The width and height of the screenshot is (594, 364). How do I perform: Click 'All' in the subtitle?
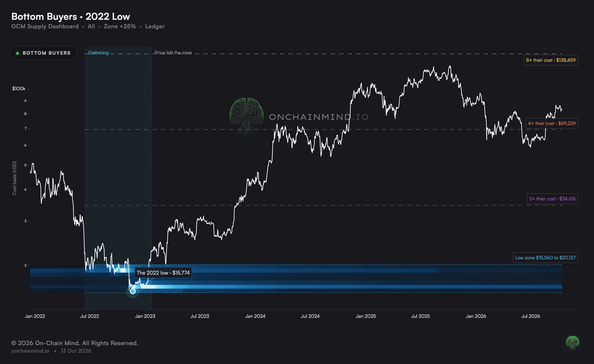[91, 27]
